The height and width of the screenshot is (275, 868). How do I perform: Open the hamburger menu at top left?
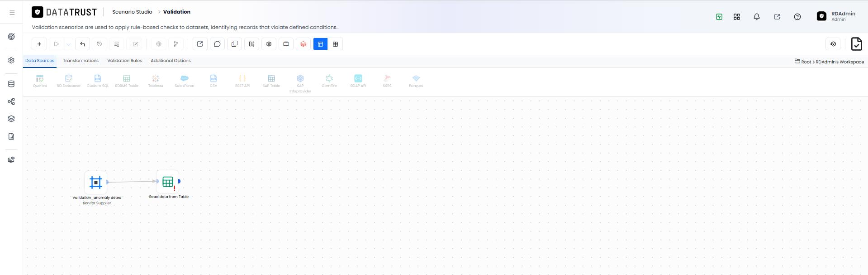point(12,13)
